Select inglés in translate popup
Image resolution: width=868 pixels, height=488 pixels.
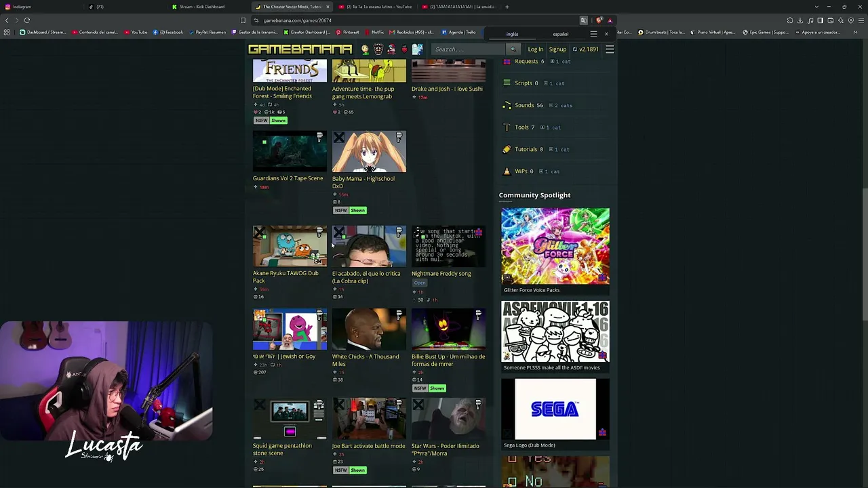click(512, 34)
